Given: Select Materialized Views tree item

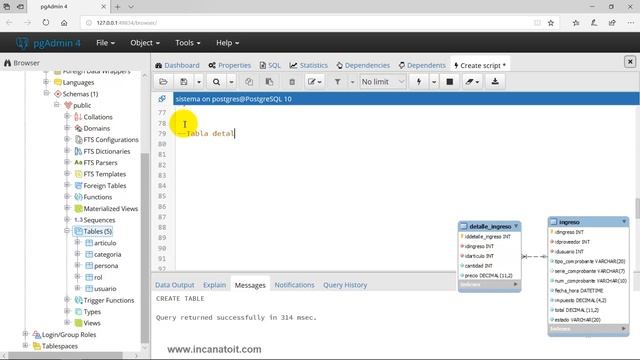Looking at the screenshot, I should coord(110,208).
